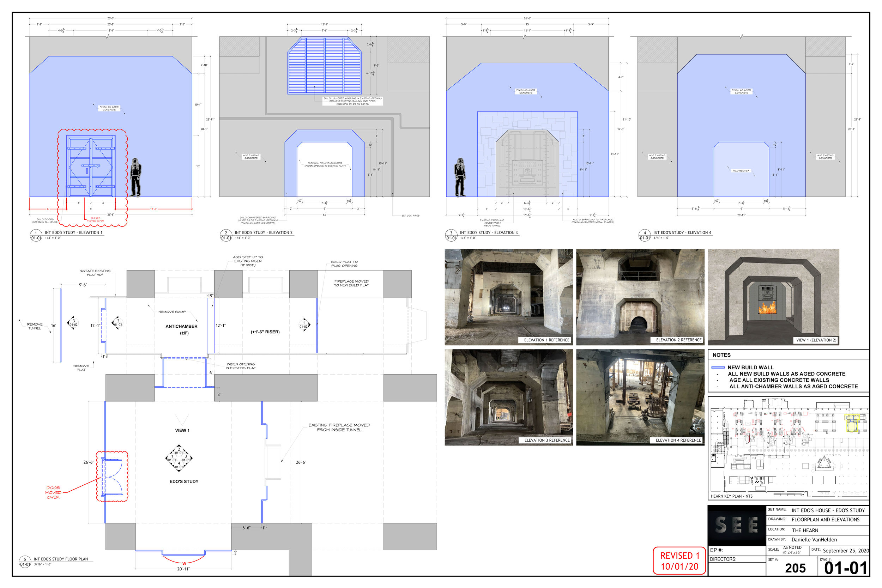Open the Elevation 1 Reference photo
The image size is (882, 588).
(508, 297)
